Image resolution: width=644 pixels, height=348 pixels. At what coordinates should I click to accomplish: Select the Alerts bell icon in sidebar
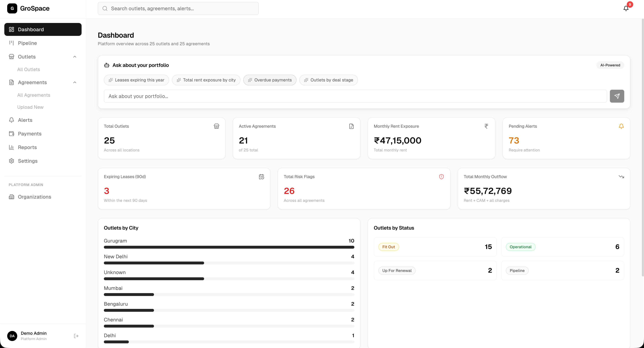click(11, 120)
